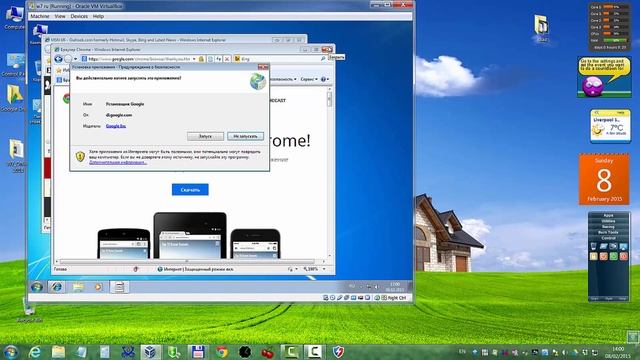Screen dimensions: 640x360
Task: Click the page vertical scrollbar thumb
Action: click(329, 99)
